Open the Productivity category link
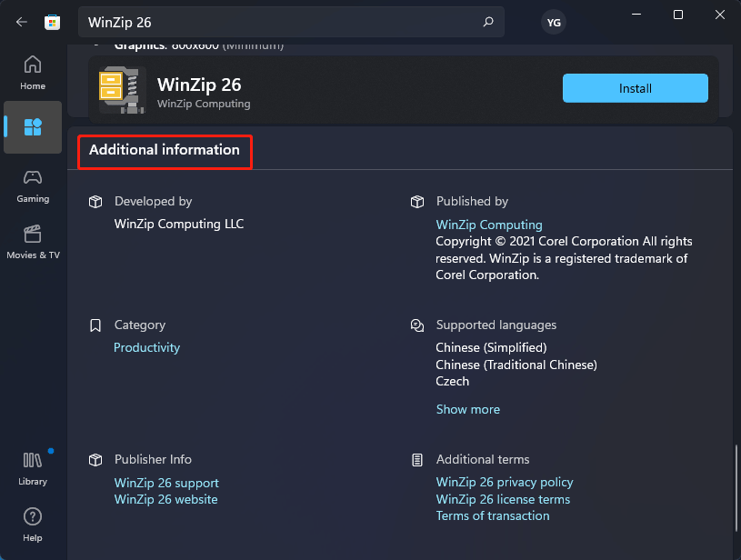741x560 pixels. [146, 347]
